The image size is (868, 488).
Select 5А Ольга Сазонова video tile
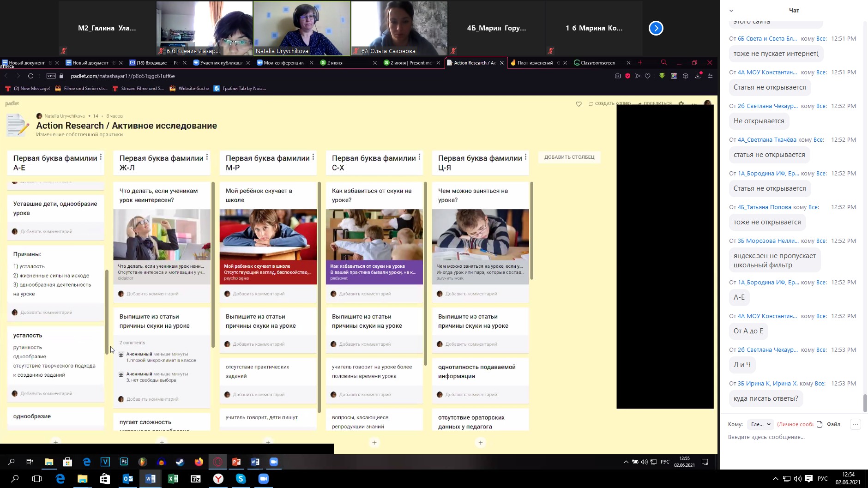(399, 29)
